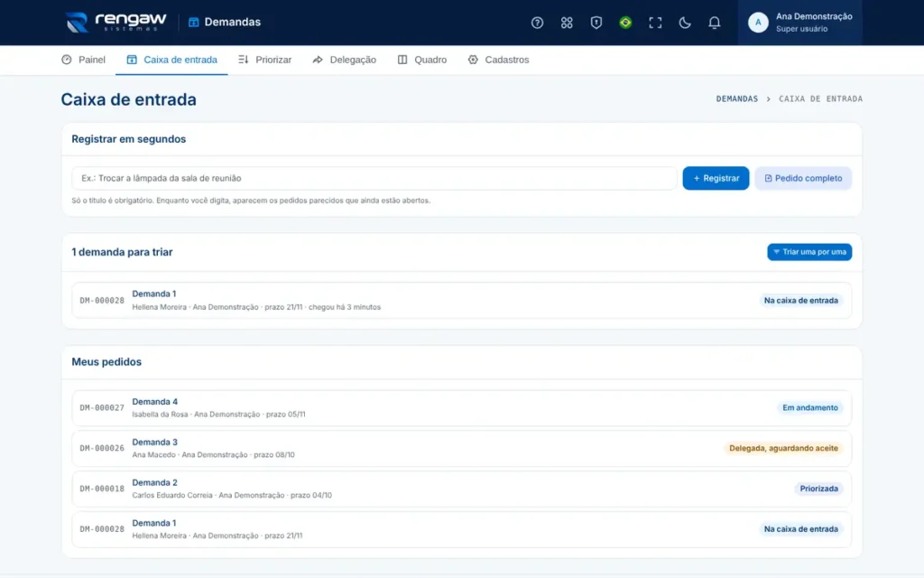Viewport: 924px width, 578px height.
Task: Click Delegada, aguardando aceite badge
Action: click(783, 448)
